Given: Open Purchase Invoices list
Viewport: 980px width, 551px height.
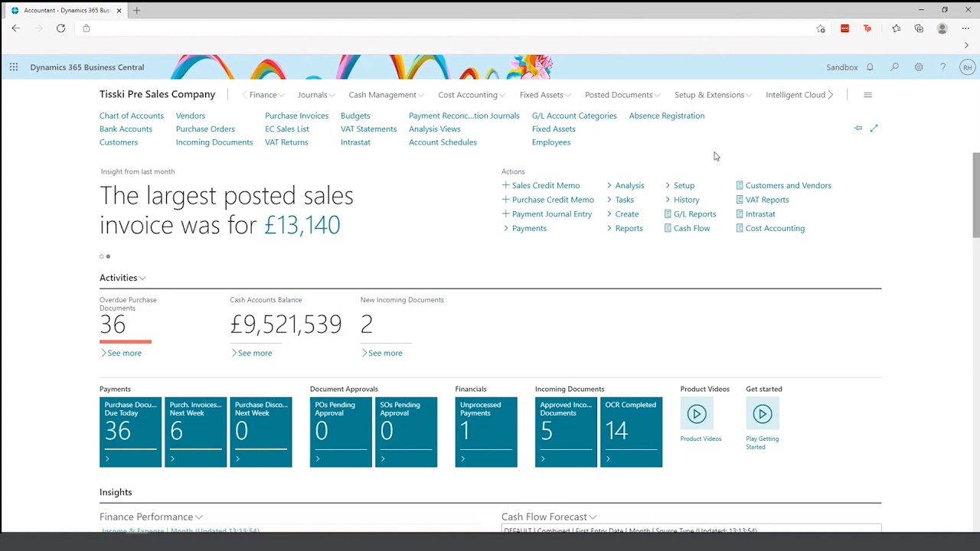Looking at the screenshot, I should tap(297, 116).
